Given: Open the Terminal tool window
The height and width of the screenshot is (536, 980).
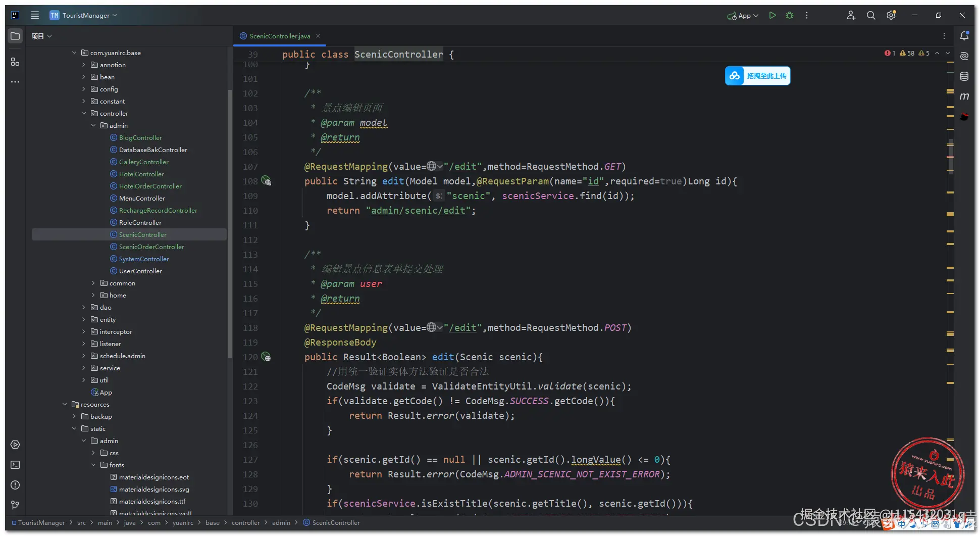Looking at the screenshot, I should pos(15,465).
